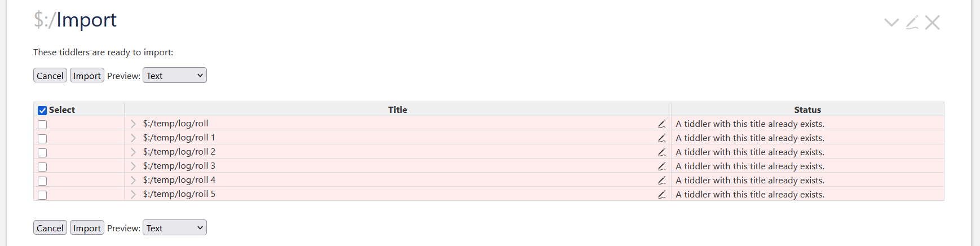Open the top Preview type dropdown
Screen dimensions: 980x246
click(x=175, y=76)
